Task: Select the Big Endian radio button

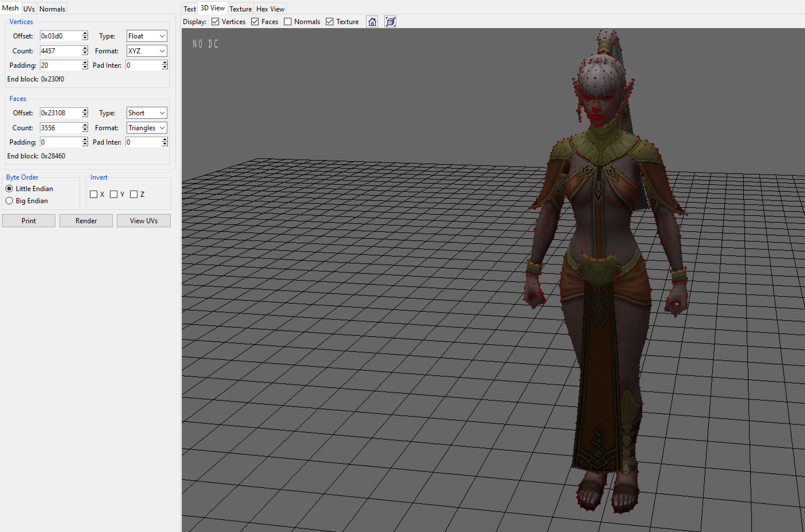Action: [9, 201]
